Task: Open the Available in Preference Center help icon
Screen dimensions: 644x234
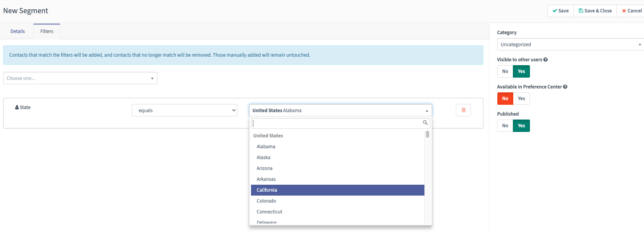Action: click(565, 87)
